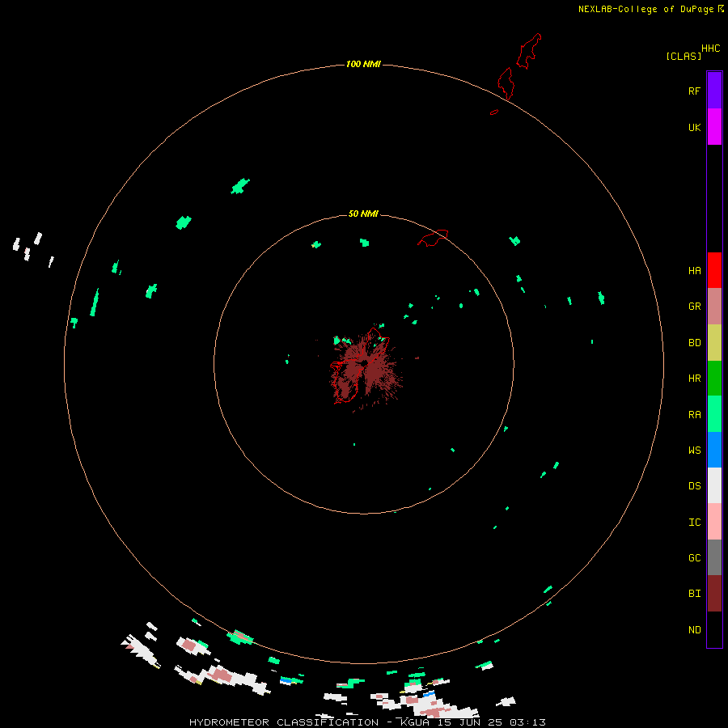728x728 pixels.
Task: Click the 'ND' legend label
Action: point(695,629)
